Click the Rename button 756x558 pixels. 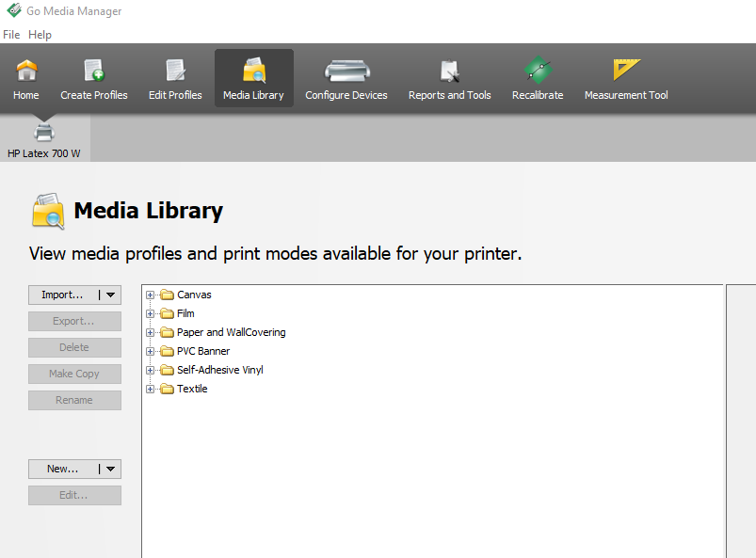click(x=74, y=401)
